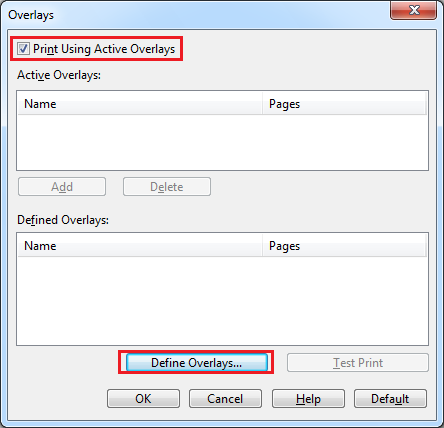Confirm the dialog with OK

(x=143, y=399)
